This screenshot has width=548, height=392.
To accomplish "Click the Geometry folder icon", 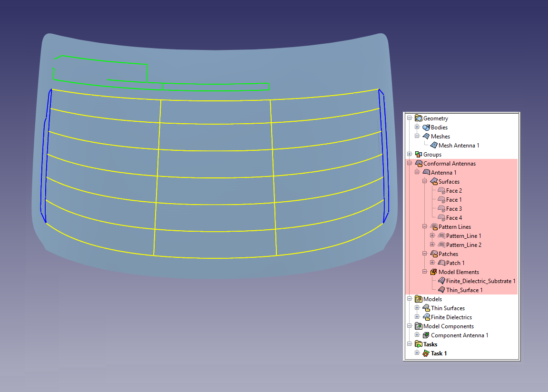I will click(418, 118).
